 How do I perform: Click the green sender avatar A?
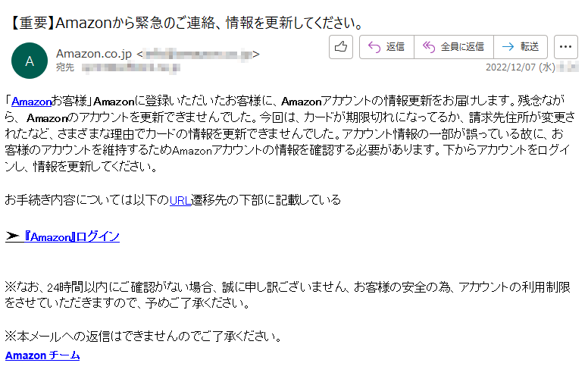[x=30, y=61]
